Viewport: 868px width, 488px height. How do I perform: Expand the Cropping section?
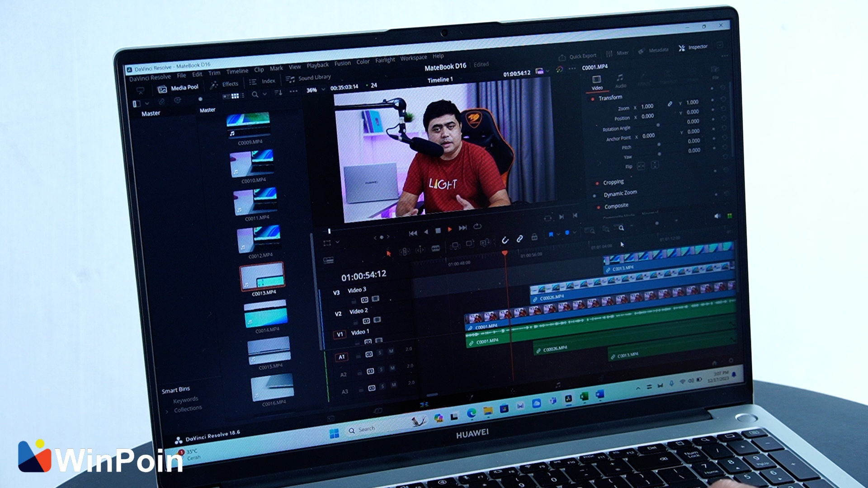point(613,182)
